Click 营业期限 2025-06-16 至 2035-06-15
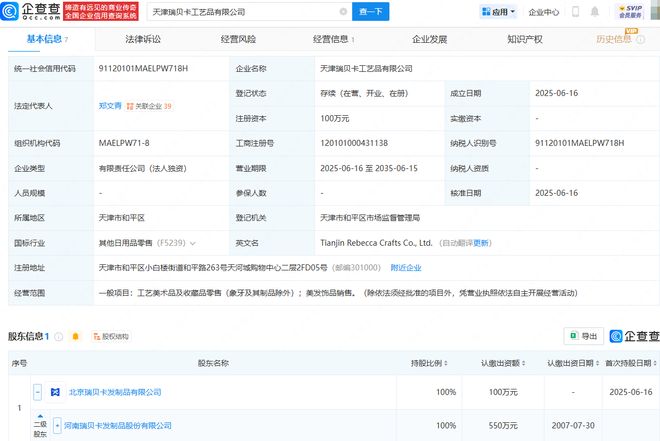This screenshot has width=660, height=441. [369, 168]
